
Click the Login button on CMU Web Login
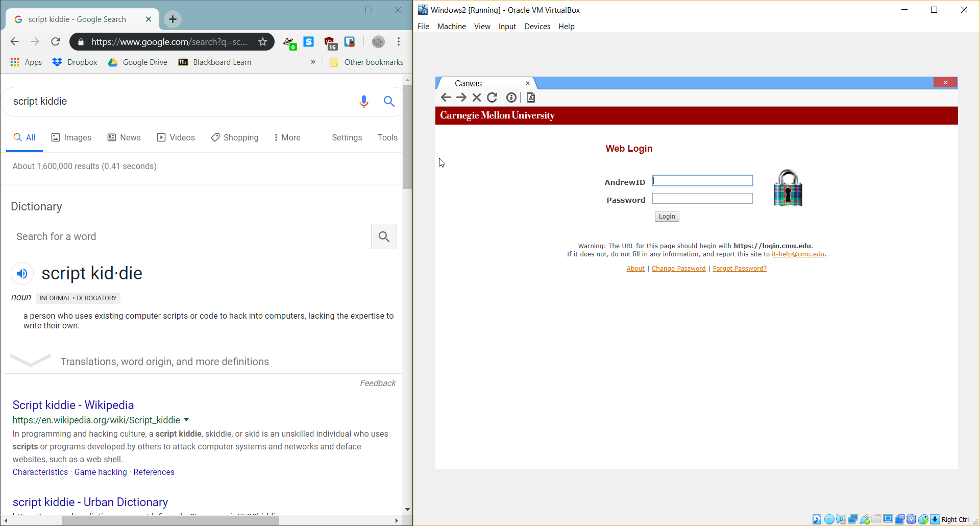coord(667,217)
